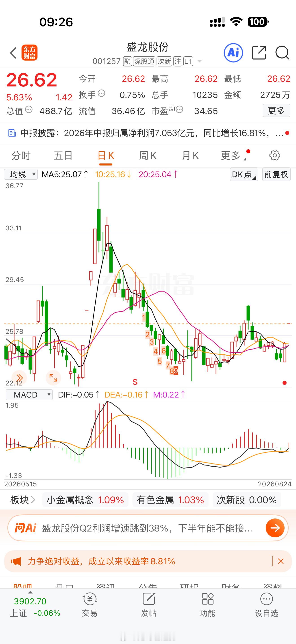Tap the 中报披露 document icon
This screenshot has height=644, width=296.
pyautogui.click(x=12, y=133)
